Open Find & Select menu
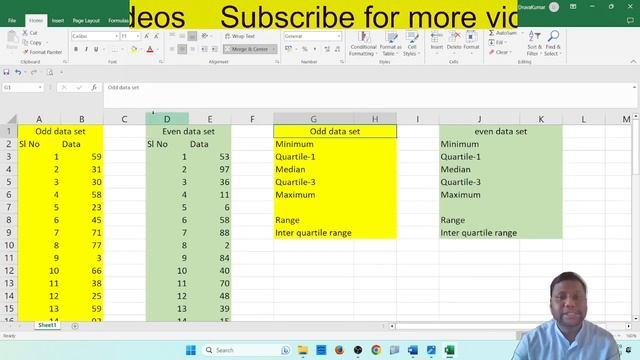 (x=553, y=43)
